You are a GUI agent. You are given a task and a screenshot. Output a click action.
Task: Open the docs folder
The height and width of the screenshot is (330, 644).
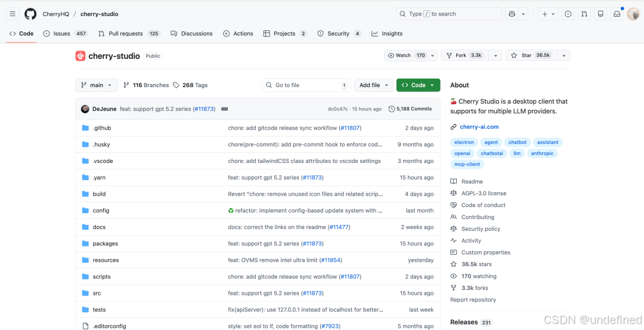tap(99, 227)
